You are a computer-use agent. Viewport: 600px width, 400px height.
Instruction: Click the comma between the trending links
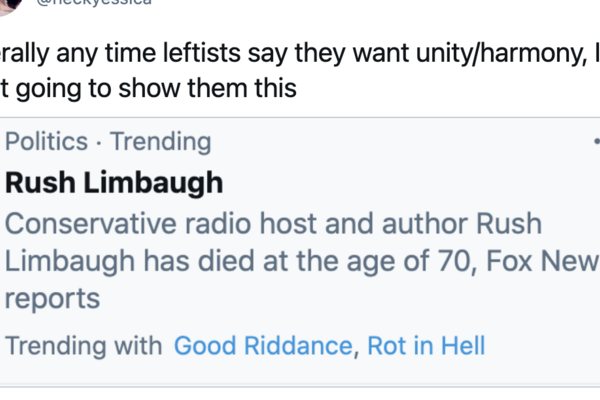[356, 350]
